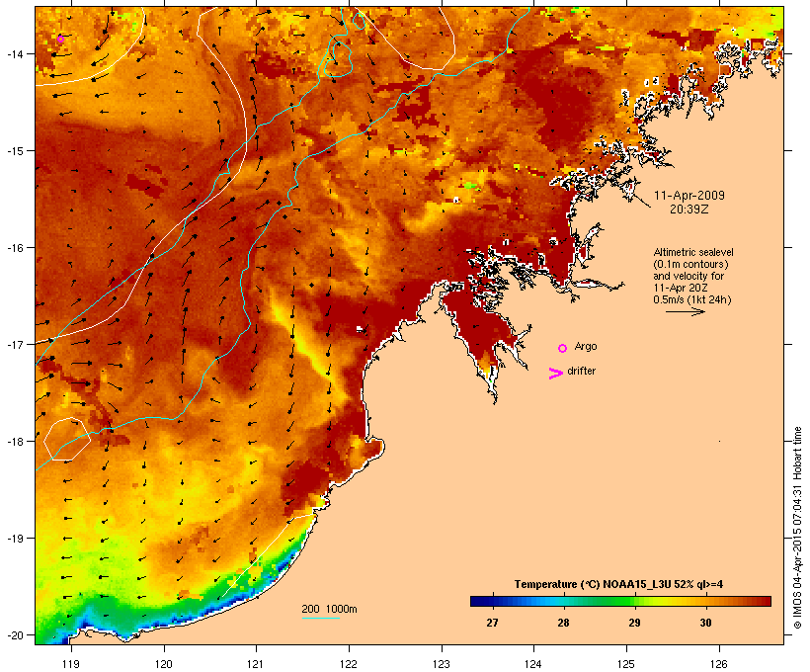
Task: Click the color bar label 28
Action: click(563, 623)
